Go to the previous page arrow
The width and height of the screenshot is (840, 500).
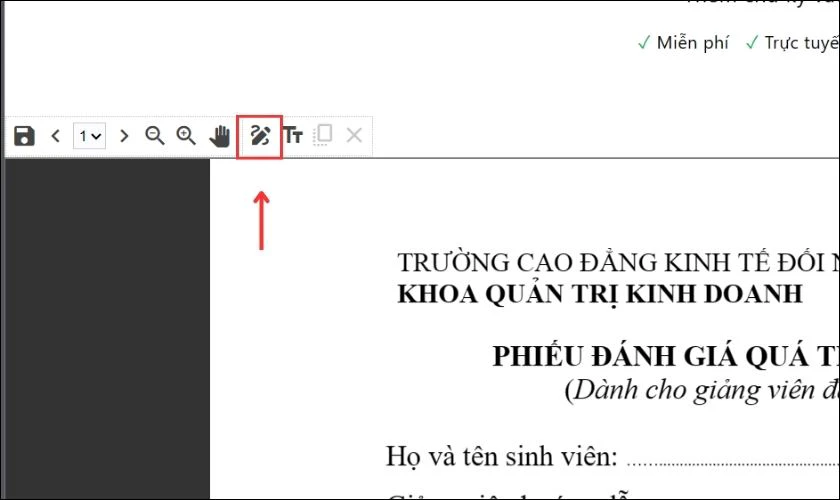[x=56, y=136]
